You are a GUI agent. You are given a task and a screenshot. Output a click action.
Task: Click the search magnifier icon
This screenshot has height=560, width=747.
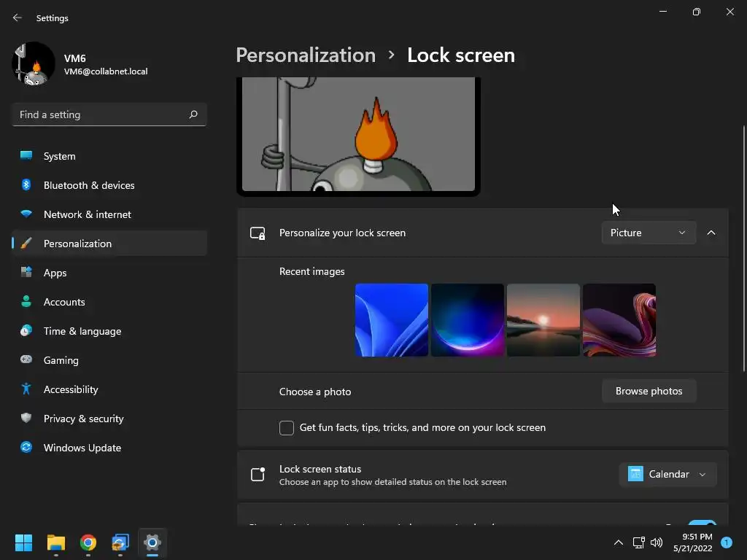click(x=193, y=114)
